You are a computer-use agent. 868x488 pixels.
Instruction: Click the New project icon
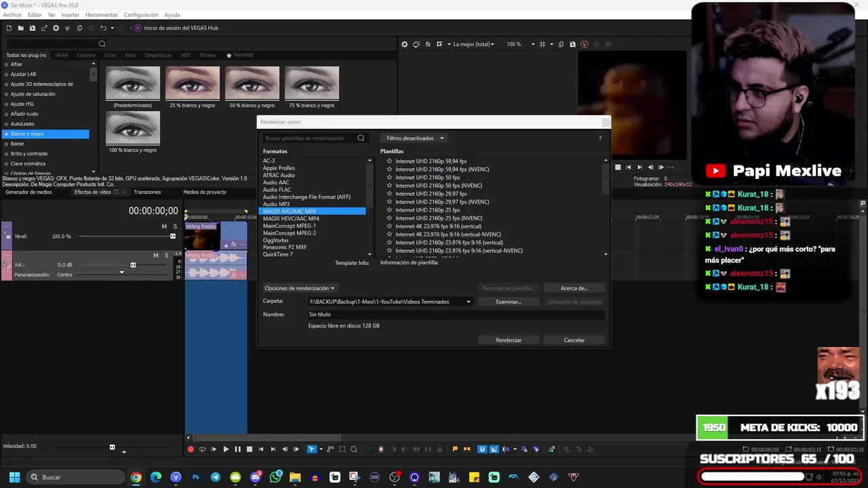tap(9, 28)
